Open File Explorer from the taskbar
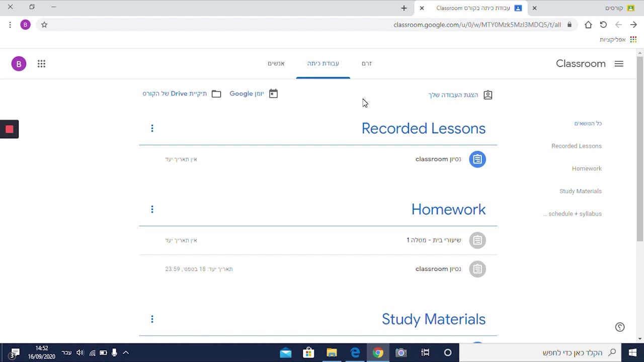This screenshot has width=644, height=362. (x=332, y=353)
